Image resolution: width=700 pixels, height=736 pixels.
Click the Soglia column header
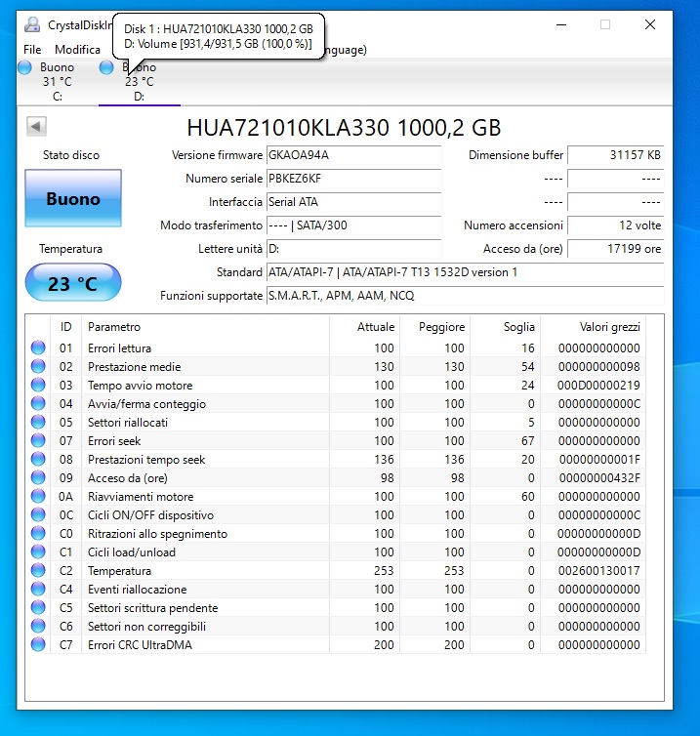tap(505, 327)
